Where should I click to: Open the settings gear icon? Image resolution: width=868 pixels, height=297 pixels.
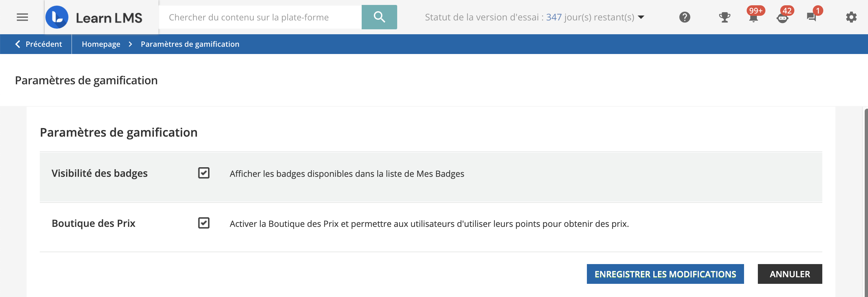coord(851,17)
